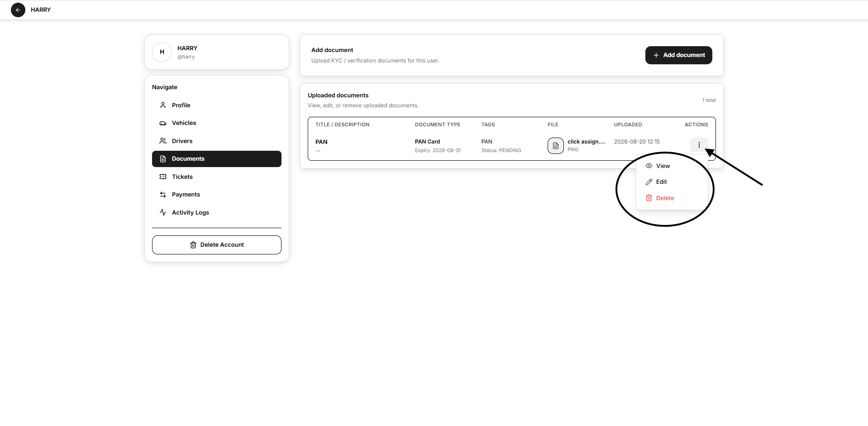This screenshot has height=426, width=868.
Task: Click the Activity Logs pulse icon
Action: 163,212
